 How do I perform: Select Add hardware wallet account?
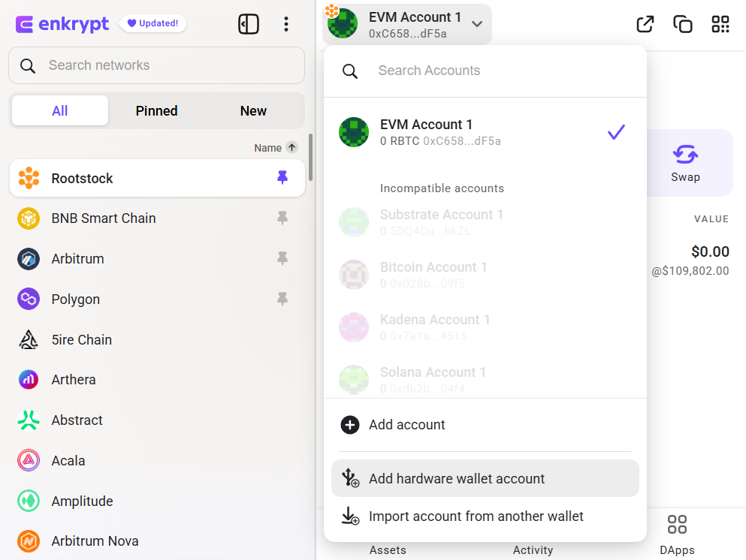point(485,478)
